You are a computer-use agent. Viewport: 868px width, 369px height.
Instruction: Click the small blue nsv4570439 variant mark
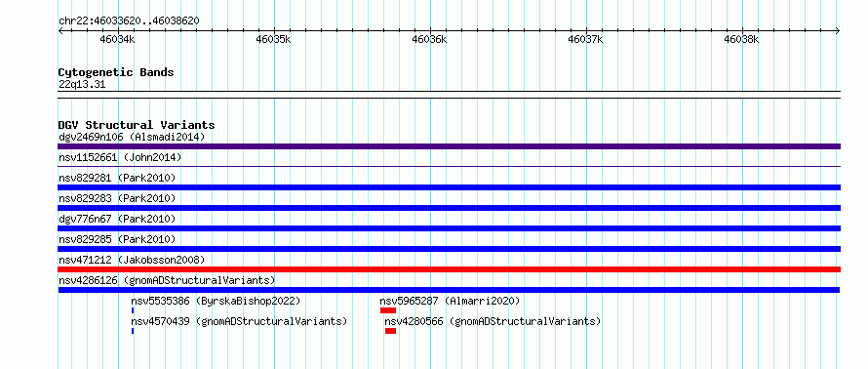tap(133, 331)
